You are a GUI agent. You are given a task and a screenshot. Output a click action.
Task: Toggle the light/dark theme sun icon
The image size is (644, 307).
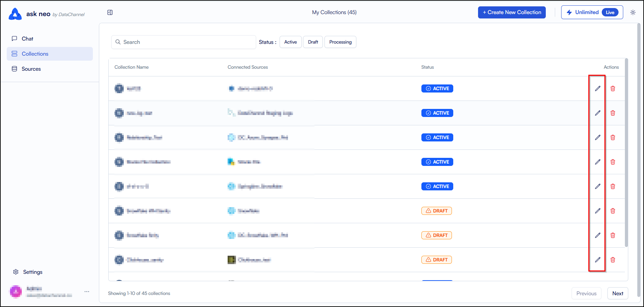(633, 12)
